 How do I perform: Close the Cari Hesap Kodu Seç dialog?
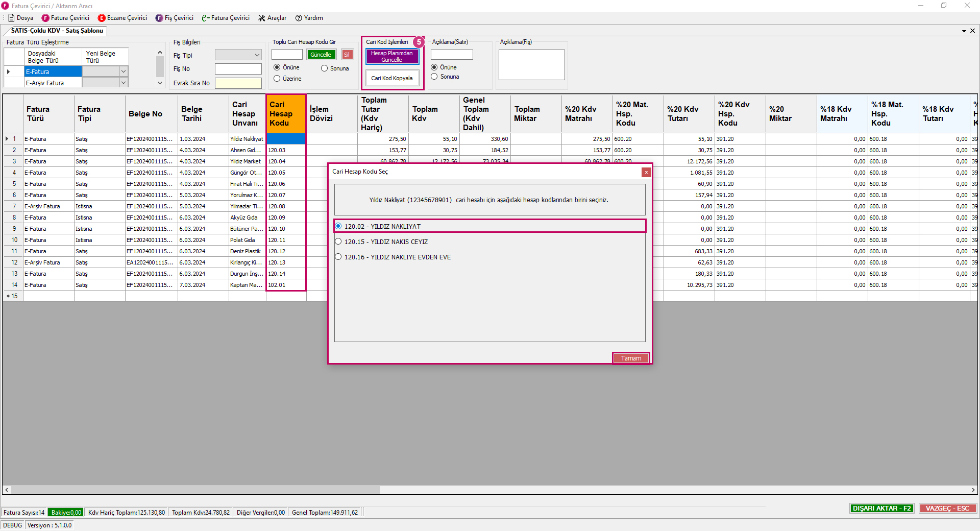[646, 172]
